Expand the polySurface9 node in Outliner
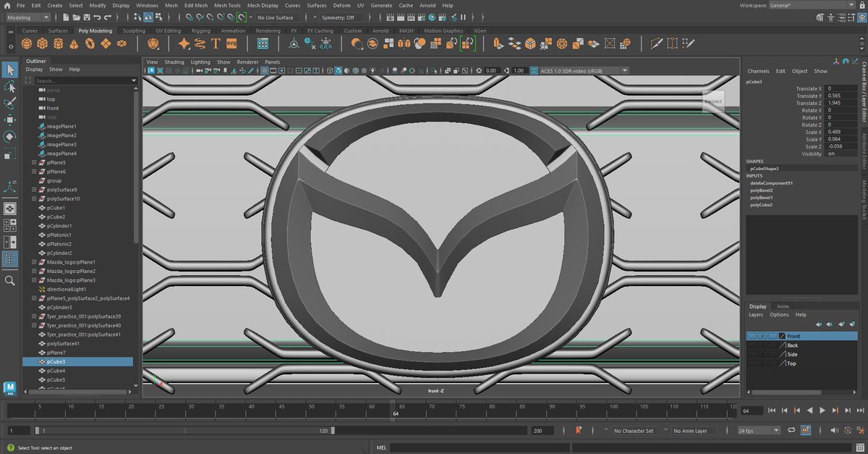Screen dimensions: 868x454 [34, 190]
